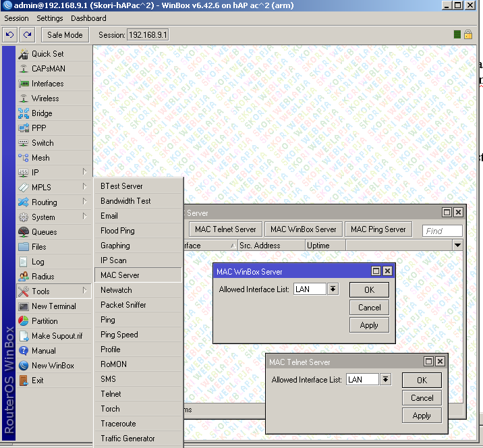Expand the column selector dropdown arrow
This screenshot has width=483, height=448.
[457, 246]
